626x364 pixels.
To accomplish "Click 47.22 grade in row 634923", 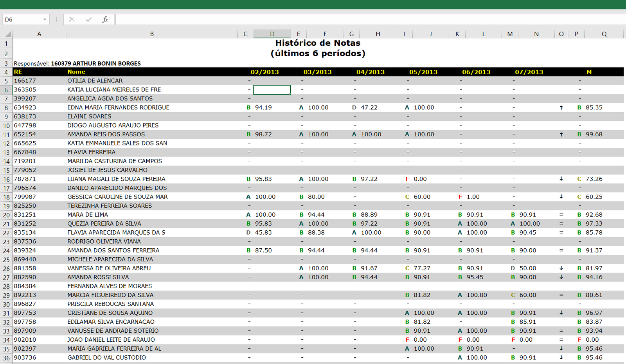I will click(x=369, y=108).
